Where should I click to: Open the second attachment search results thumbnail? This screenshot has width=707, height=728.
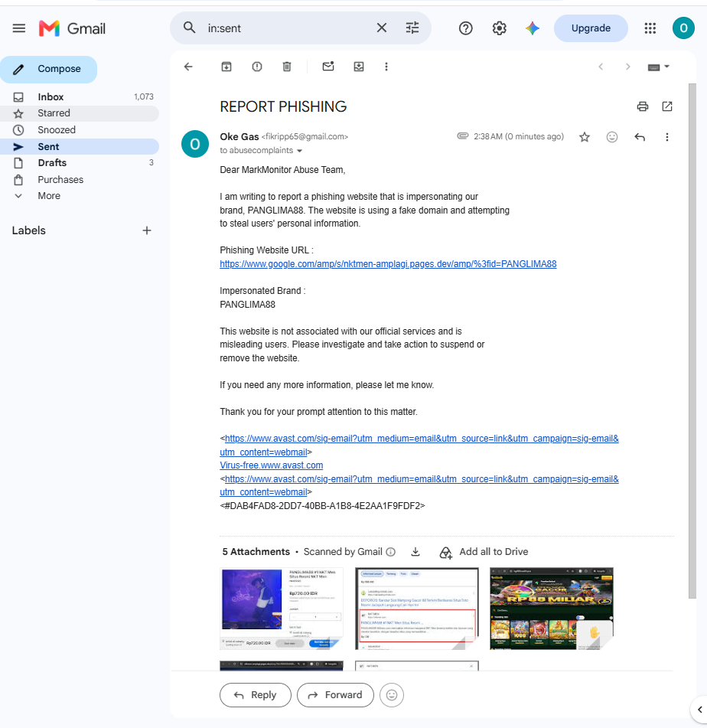[416, 609]
